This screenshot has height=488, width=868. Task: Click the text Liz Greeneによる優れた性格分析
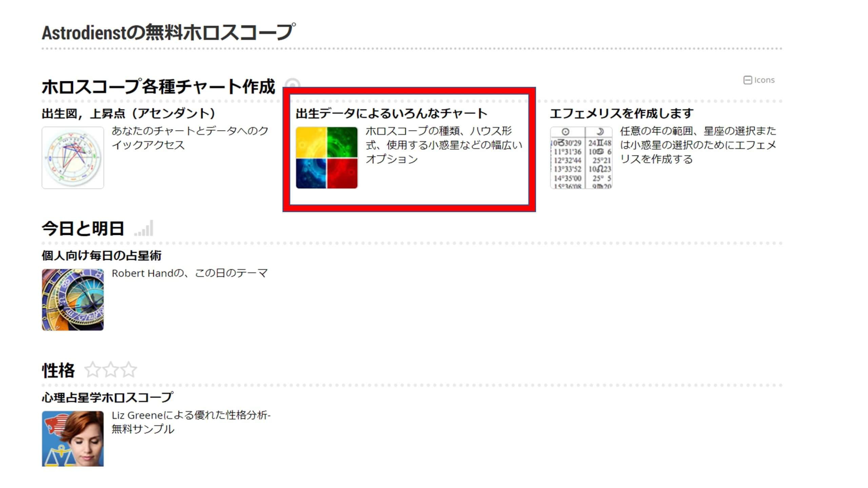click(191, 422)
